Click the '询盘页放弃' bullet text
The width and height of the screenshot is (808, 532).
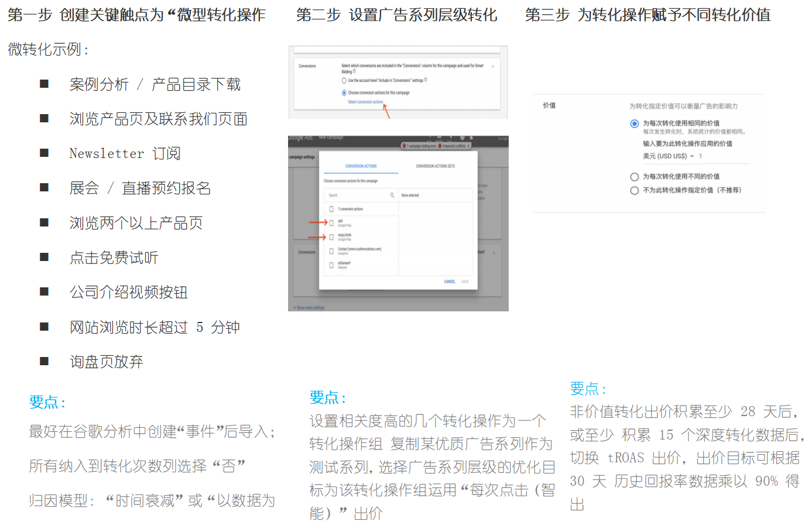click(x=107, y=362)
